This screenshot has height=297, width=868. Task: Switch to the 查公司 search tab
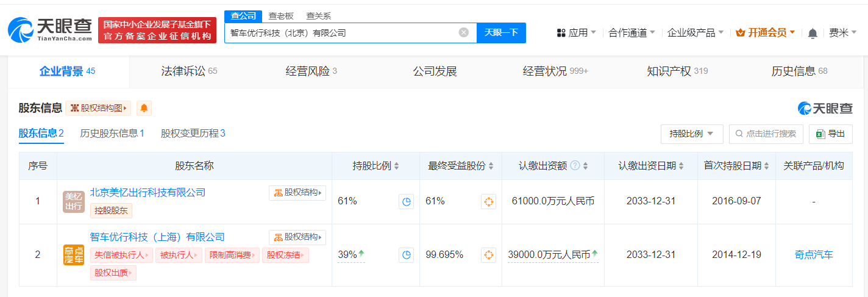tap(244, 16)
